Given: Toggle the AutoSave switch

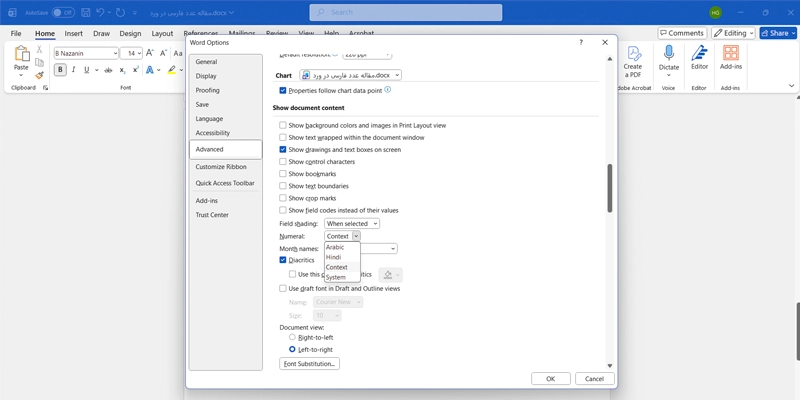Looking at the screenshot, I should pyautogui.click(x=63, y=12).
